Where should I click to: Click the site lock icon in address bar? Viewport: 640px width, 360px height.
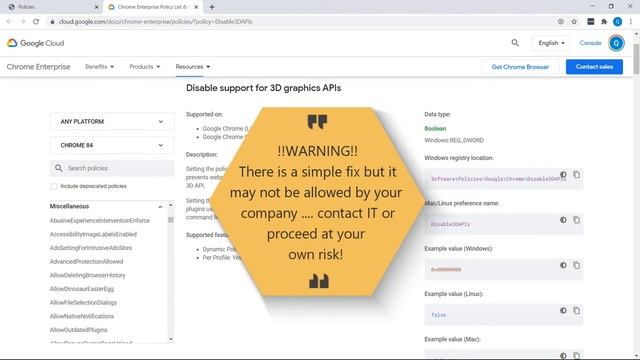pyautogui.click(x=52, y=22)
